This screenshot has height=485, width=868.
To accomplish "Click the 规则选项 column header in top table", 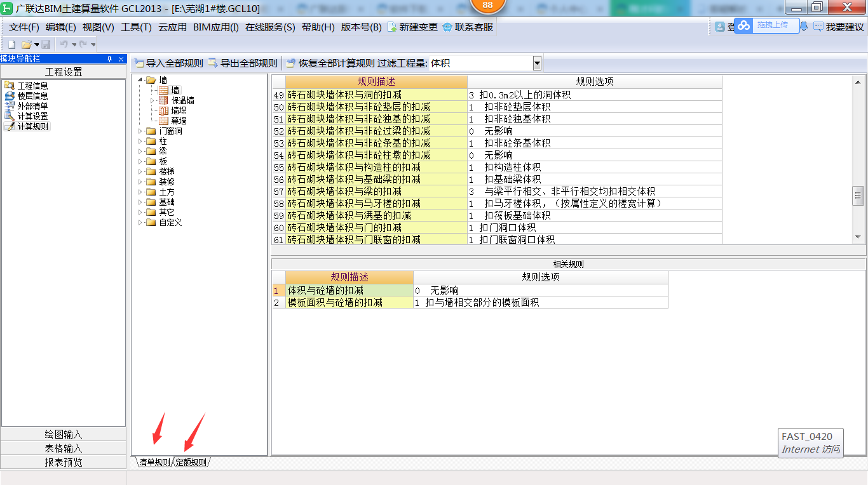I will (594, 81).
